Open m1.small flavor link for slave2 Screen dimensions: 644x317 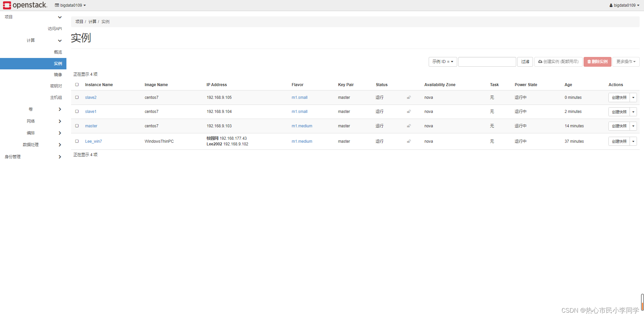click(x=300, y=98)
